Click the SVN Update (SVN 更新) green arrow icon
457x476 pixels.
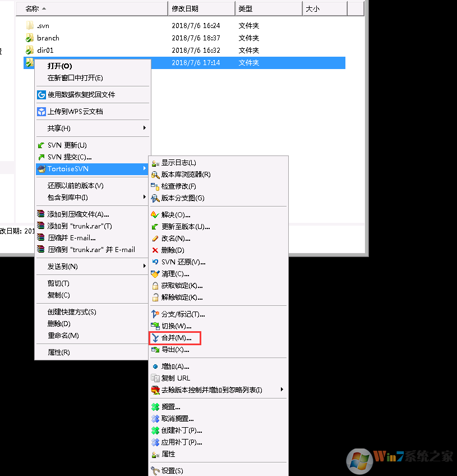pos(41,145)
